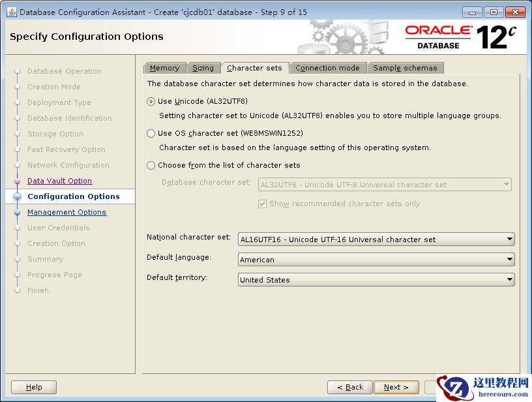Open the Default territory dropdown

[x=376, y=280]
